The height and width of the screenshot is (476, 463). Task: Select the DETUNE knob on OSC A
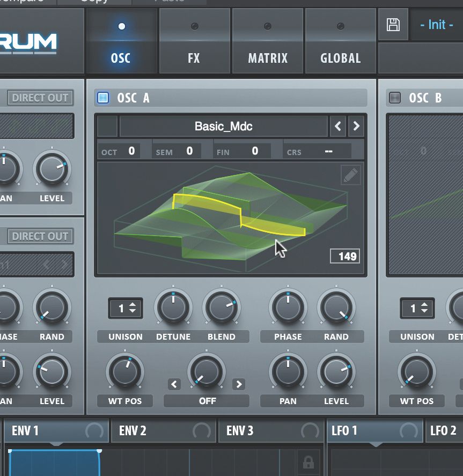[173, 308]
